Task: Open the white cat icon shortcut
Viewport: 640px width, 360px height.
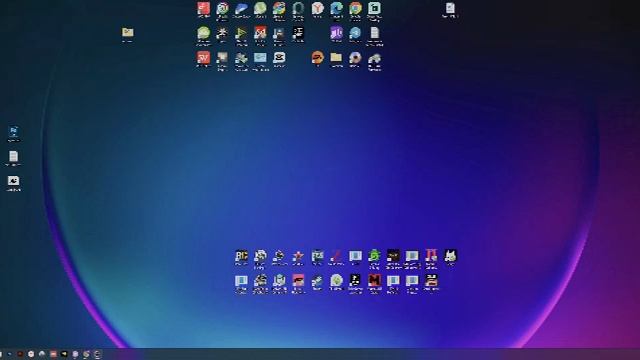Action: point(450,256)
